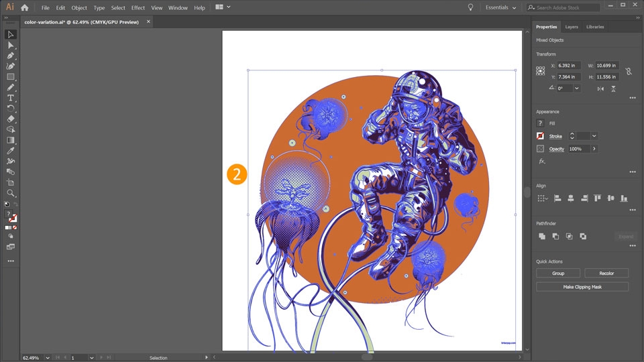
Task: Click Make Clipping Mask button
Action: 582,287
